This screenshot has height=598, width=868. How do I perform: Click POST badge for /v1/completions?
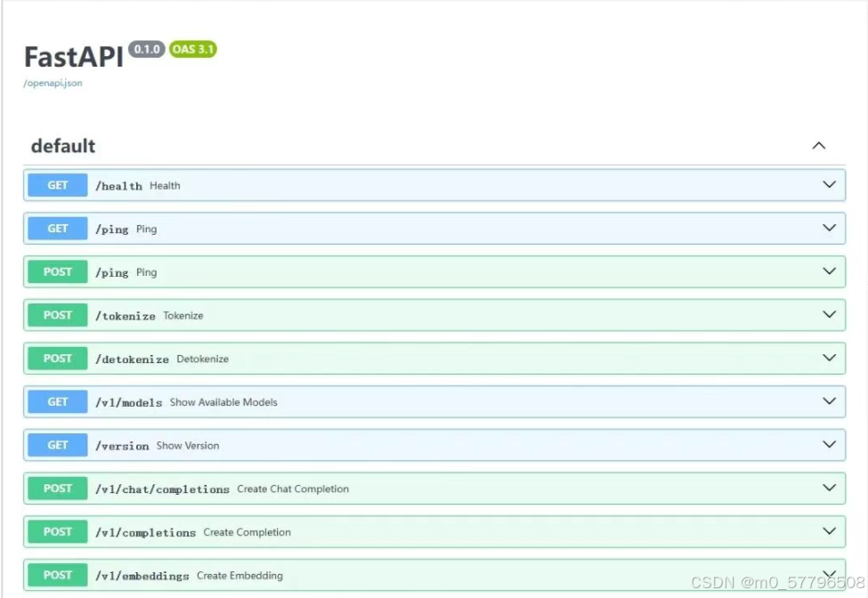(x=58, y=531)
